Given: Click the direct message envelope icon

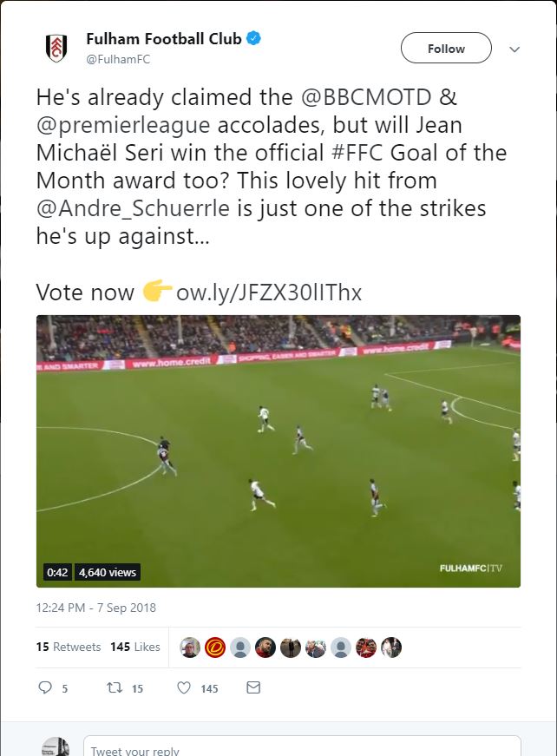Looking at the screenshot, I should click(x=253, y=687).
